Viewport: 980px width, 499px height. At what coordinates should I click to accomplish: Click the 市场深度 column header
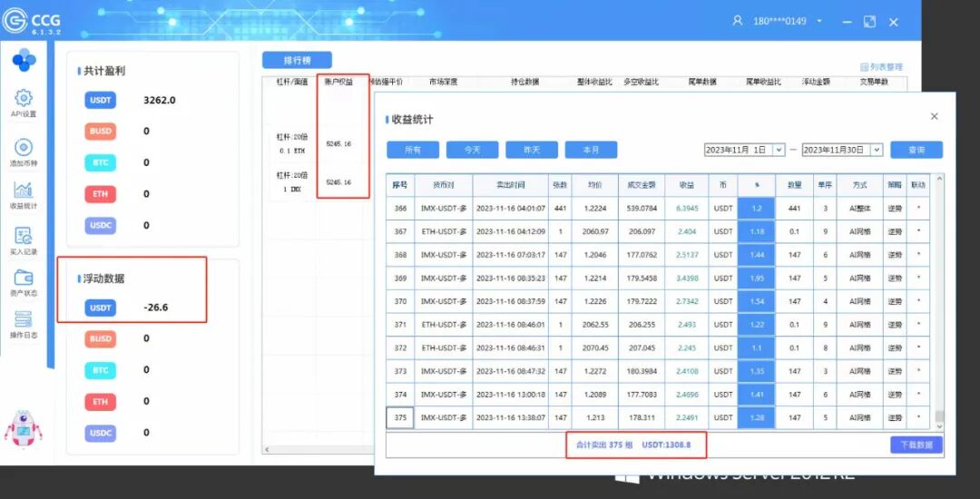pyautogui.click(x=443, y=82)
